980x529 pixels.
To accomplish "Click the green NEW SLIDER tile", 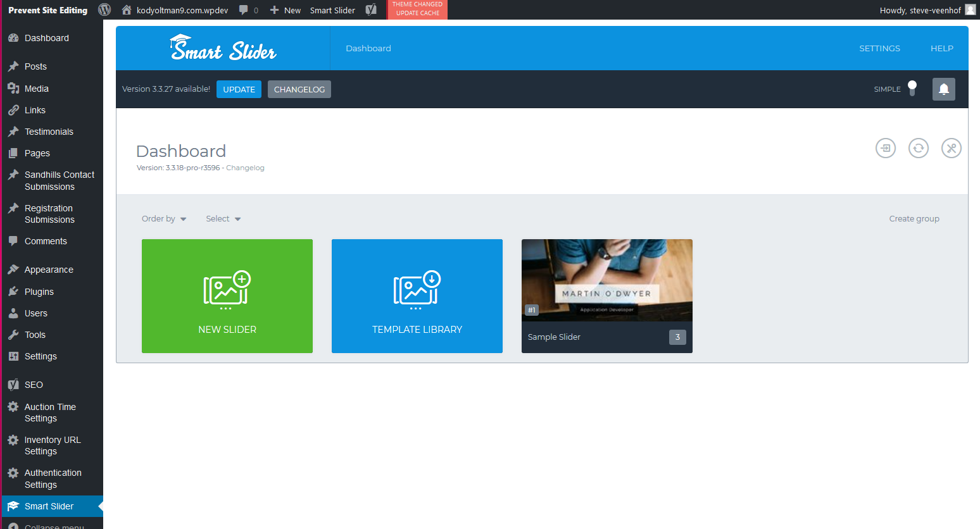I will coord(227,296).
